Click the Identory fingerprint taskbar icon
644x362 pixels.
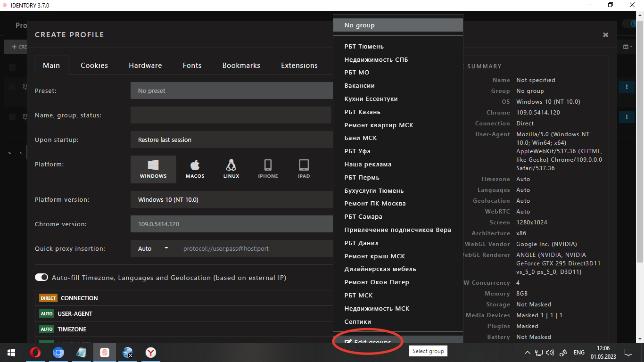(x=105, y=353)
